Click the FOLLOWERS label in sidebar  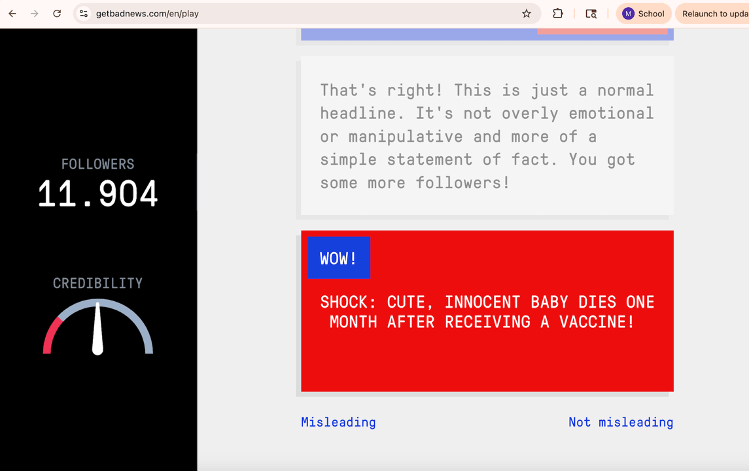click(x=98, y=164)
